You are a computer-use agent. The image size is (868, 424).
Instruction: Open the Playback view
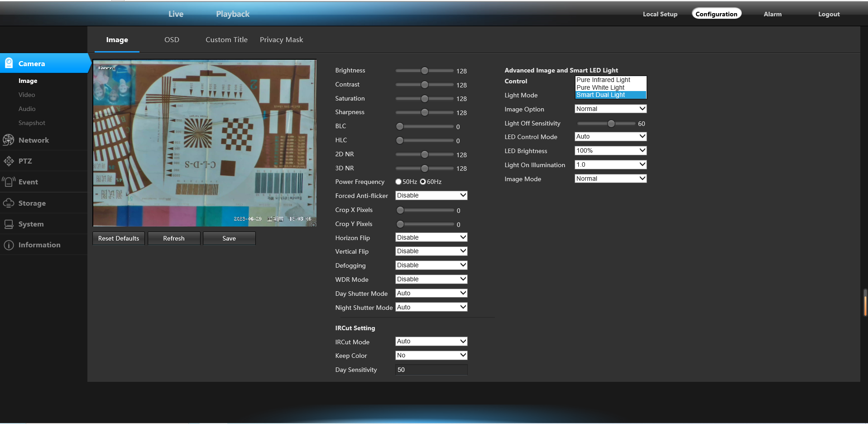click(x=233, y=14)
